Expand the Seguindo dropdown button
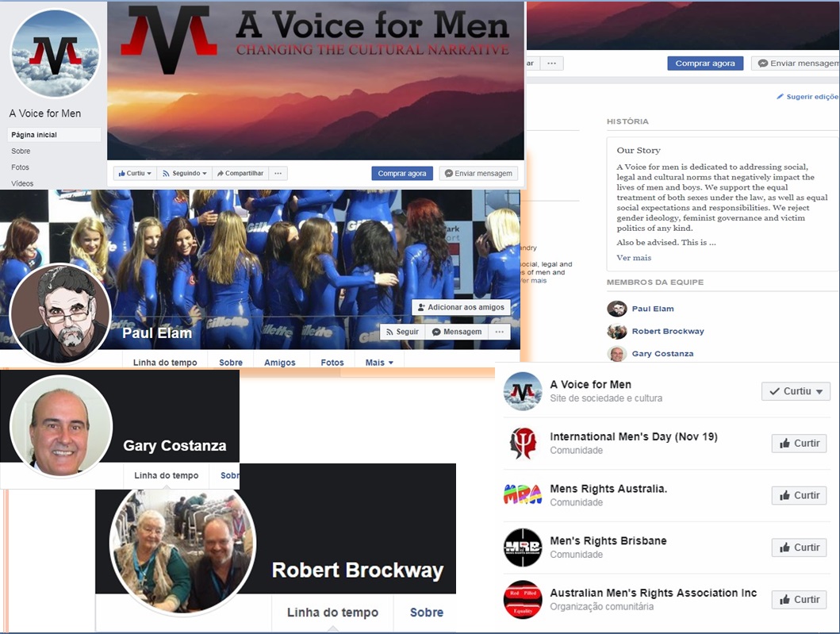840x634 pixels. pos(184,173)
